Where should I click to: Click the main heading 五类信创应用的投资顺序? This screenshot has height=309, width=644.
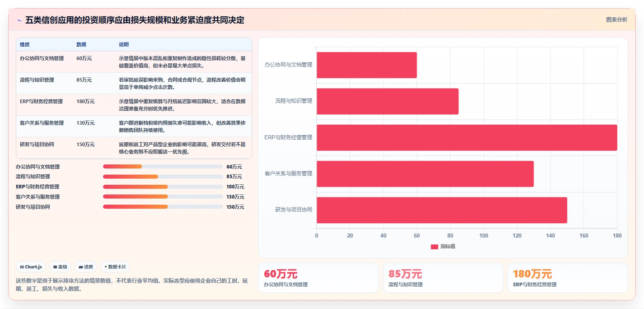(x=135, y=20)
